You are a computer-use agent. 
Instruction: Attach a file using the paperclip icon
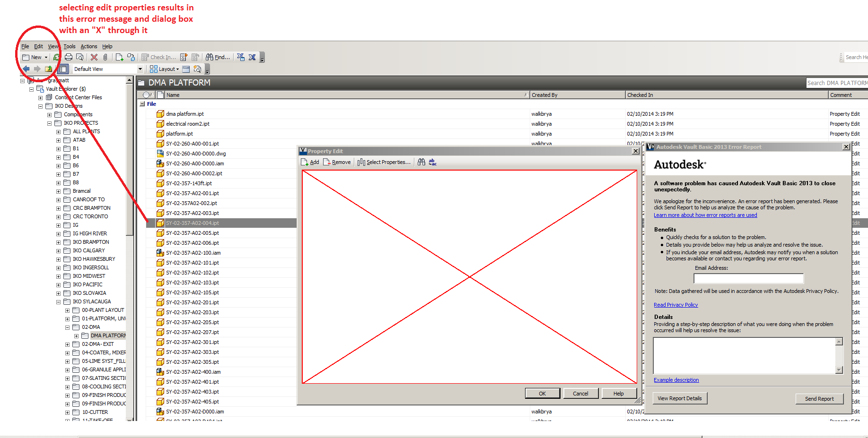pos(105,57)
